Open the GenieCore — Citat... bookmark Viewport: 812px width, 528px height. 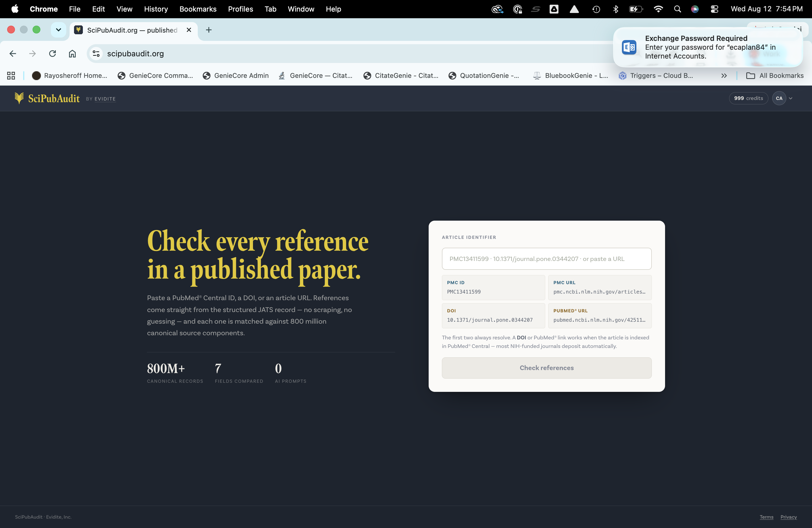pos(316,75)
